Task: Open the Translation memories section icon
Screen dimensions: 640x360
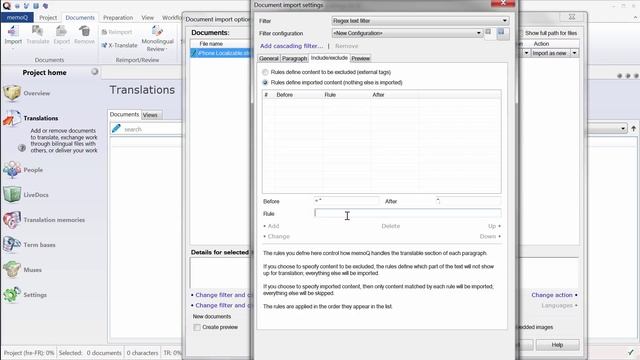Action: 12,220
